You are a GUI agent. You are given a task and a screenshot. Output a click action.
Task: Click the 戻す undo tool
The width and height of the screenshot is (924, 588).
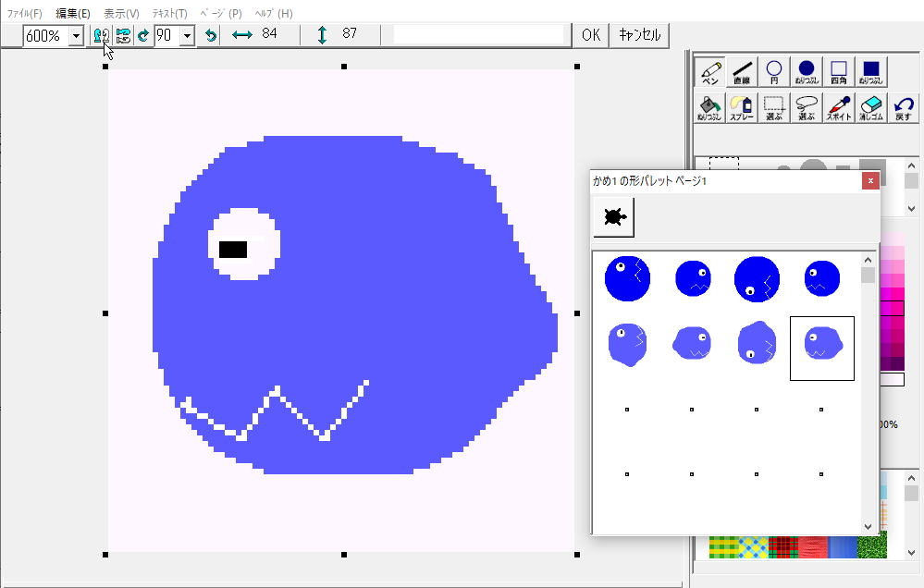(904, 108)
